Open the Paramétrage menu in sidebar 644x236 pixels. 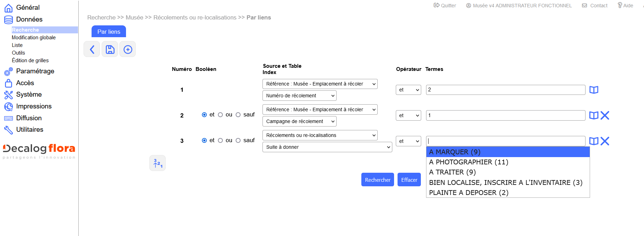pyautogui.click(x=35, y=71)
